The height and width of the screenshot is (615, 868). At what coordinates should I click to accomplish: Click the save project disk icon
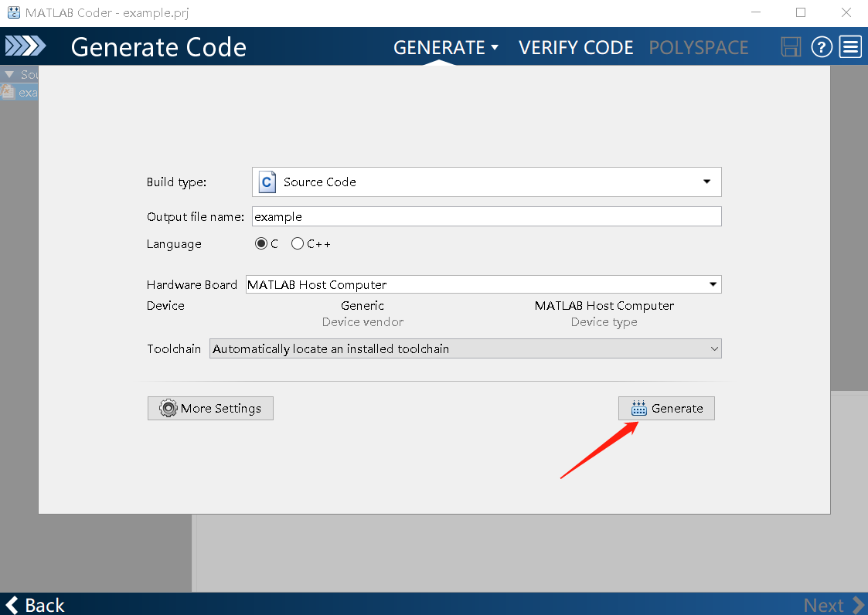[x=791, y=47]
